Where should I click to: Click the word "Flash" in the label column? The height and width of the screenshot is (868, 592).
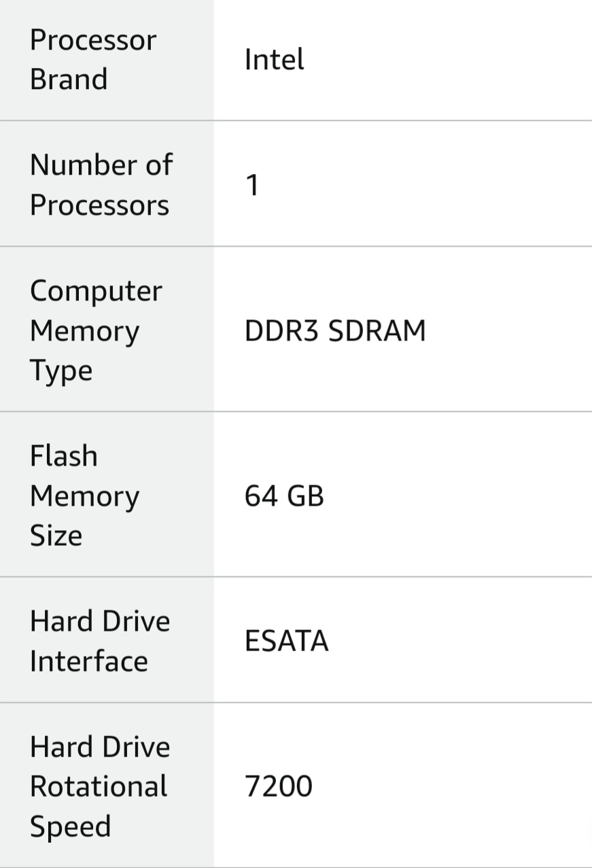coord(64,456)
